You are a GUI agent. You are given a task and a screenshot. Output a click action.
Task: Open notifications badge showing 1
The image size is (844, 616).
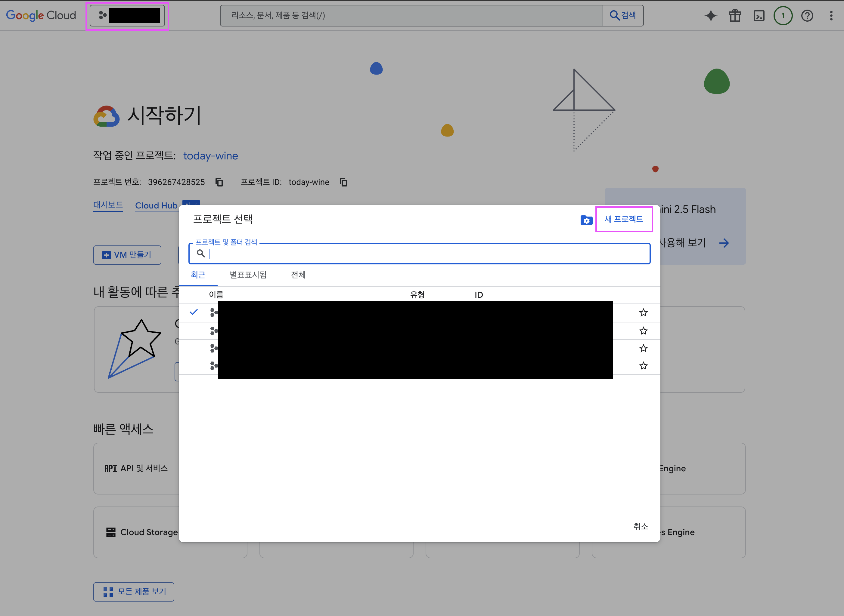click(x=783, y=16)
